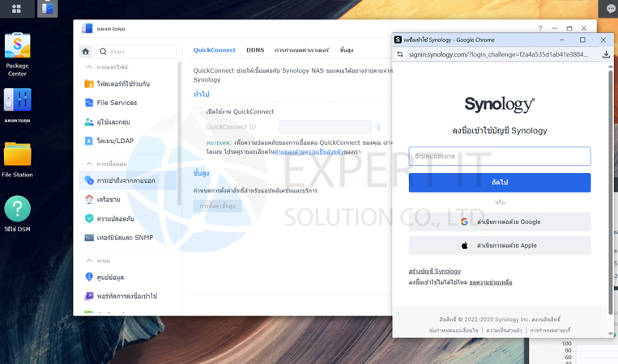This screenshot has width=618, height=364.
Task: Open the DSM main menu grid icon
Action: pyautogui.click(x=16, y=8)
